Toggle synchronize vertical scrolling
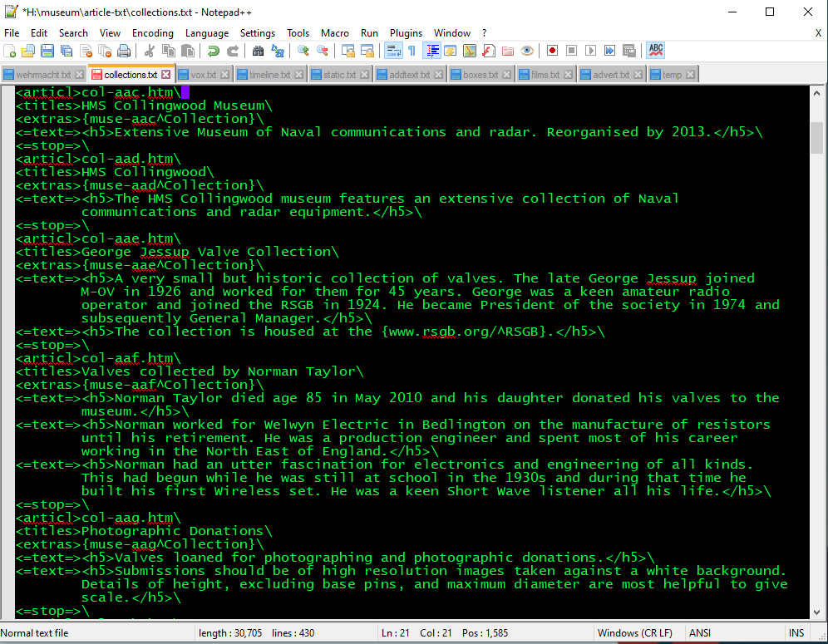Screen dimensions: 828x644 [x=348, y=51]
